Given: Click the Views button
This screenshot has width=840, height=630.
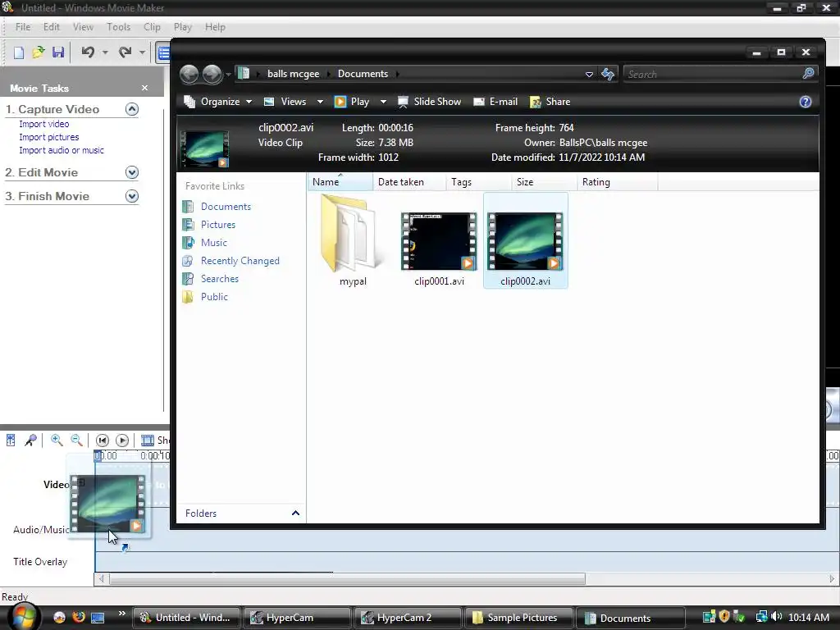Looking at the screenshot, I should click(286, 102).
